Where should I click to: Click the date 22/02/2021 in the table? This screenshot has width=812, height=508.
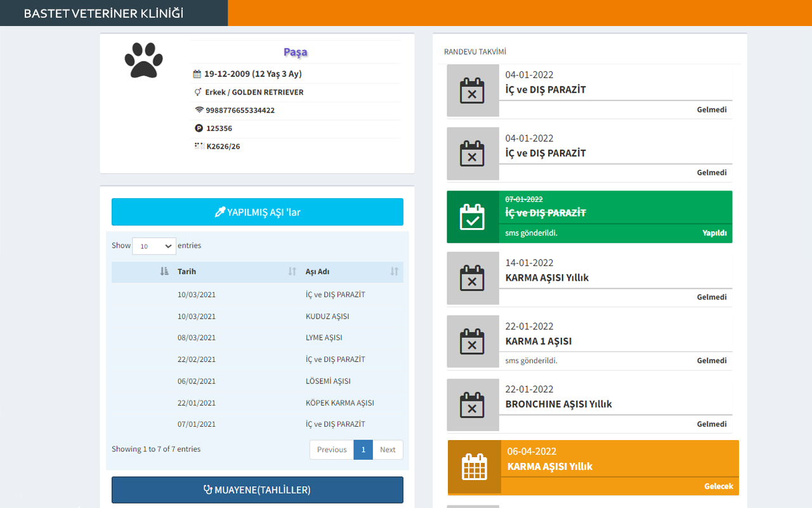[197, 359]
